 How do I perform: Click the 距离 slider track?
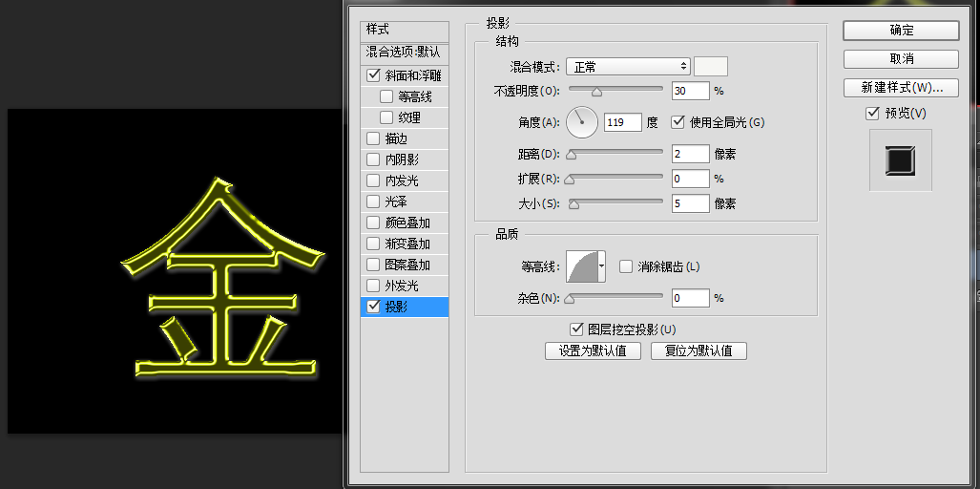tap(615, 151)
